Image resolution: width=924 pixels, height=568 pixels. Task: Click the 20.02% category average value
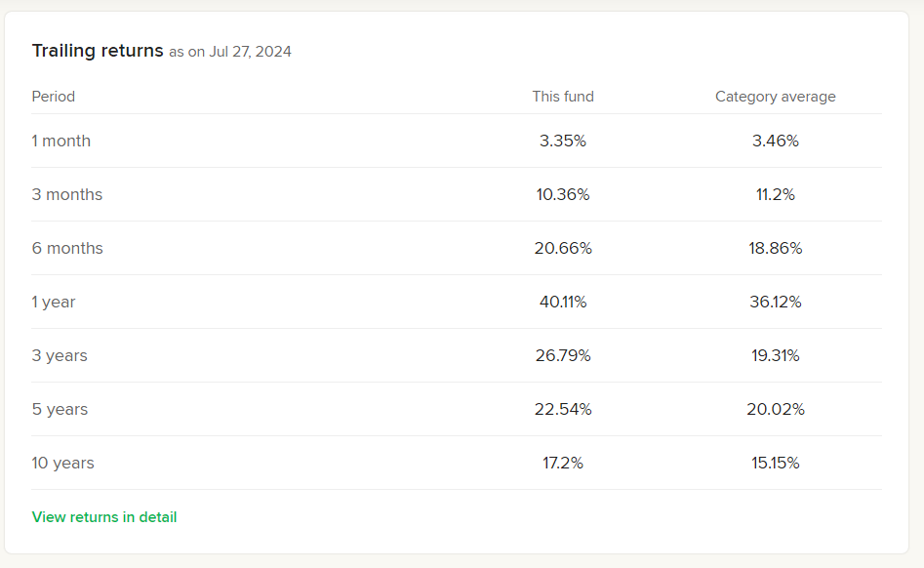click(x=776, y=409)
